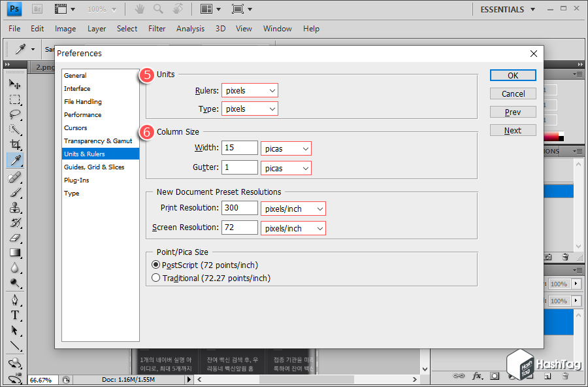Viewport: 588px width, 387px height.
Task: Select the Eraser tool
Action: click(14, 237)
